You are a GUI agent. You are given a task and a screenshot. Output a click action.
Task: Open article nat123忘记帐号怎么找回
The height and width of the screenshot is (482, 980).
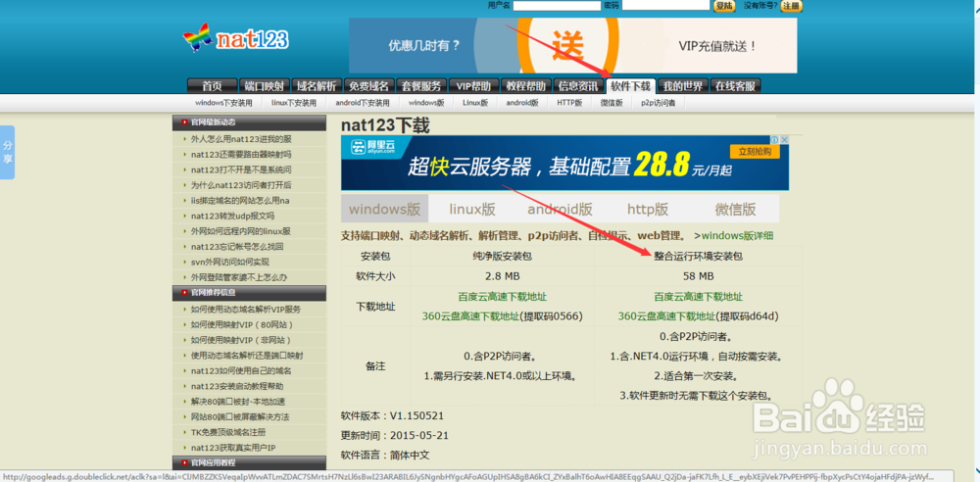click(237, 246)
